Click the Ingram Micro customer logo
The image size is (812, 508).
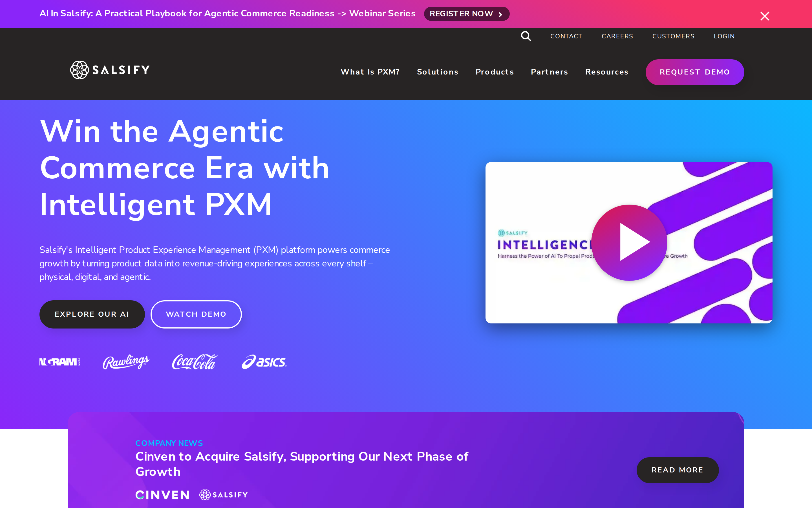[60, 362]
